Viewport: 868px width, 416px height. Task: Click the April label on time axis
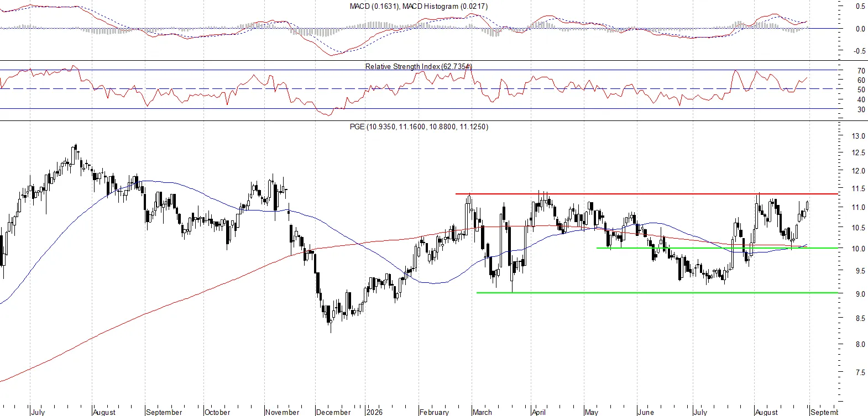(538, 412)
